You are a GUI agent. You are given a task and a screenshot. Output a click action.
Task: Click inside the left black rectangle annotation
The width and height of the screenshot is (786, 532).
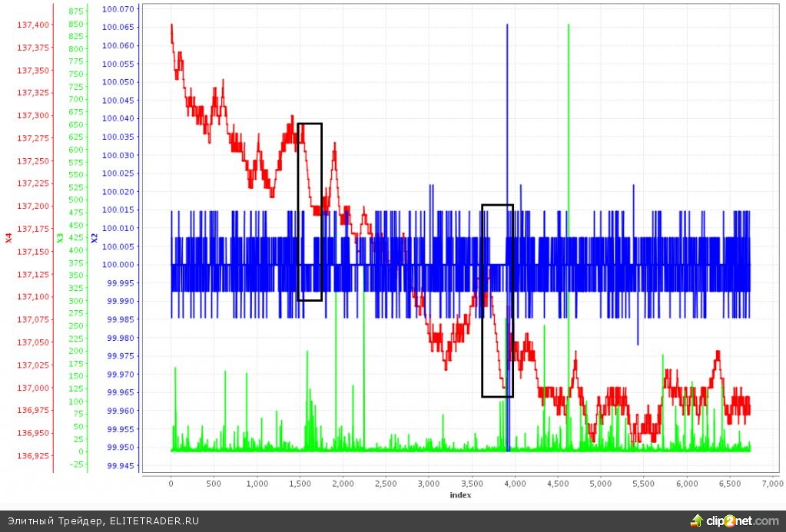(310, 211)
